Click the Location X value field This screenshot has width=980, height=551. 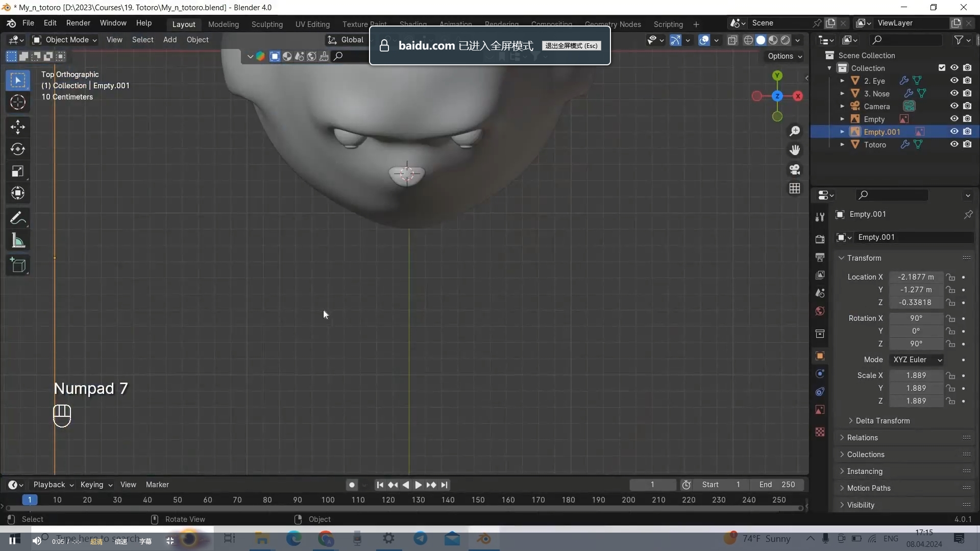(917, 277)
